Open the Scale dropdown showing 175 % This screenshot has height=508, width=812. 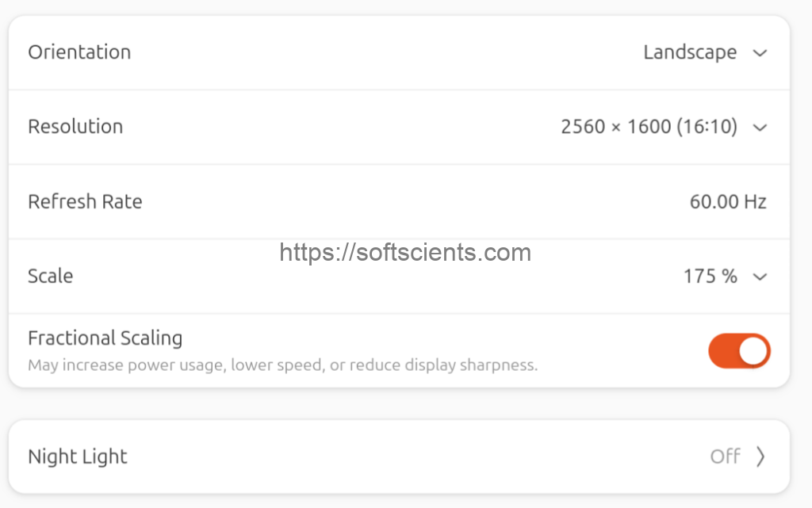tap(710, 277)
